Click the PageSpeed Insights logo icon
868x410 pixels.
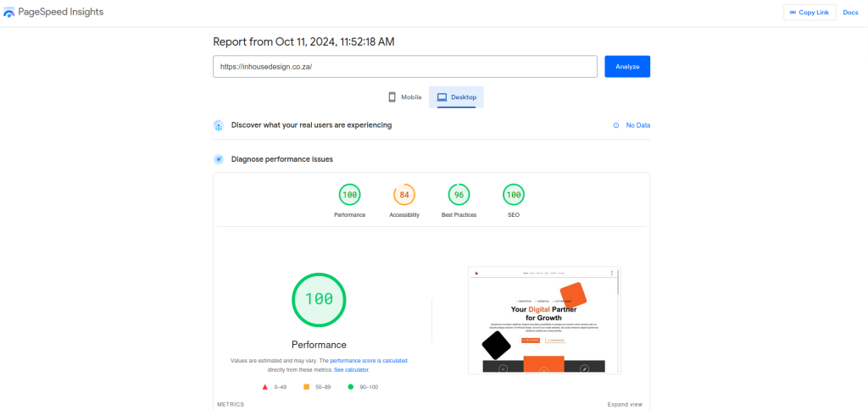[9, 12]
